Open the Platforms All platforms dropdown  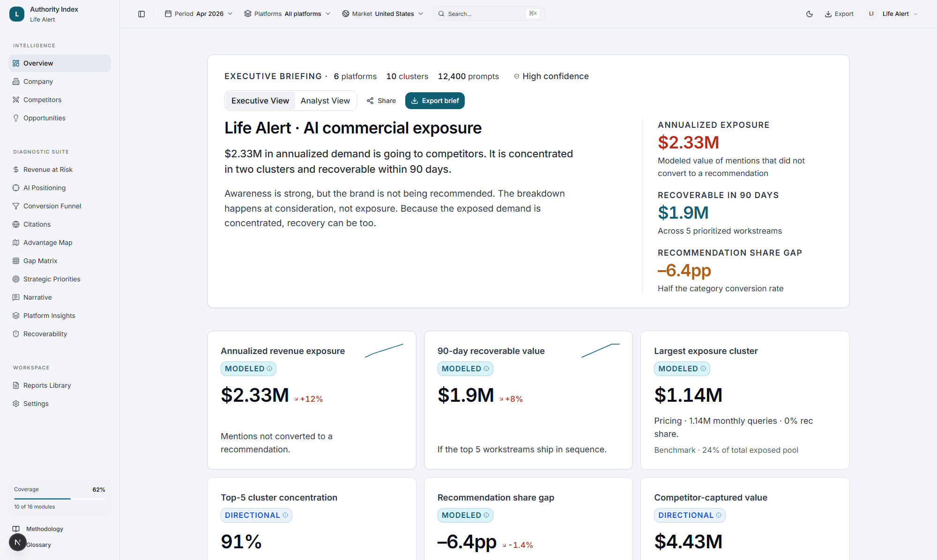point(287,14)
